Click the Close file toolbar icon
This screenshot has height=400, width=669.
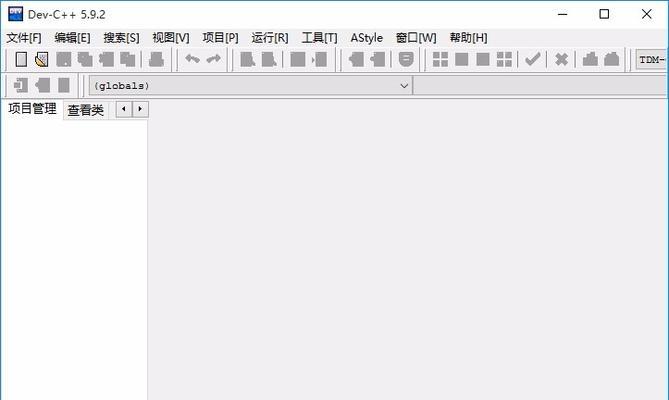click(x=106, y=60)
